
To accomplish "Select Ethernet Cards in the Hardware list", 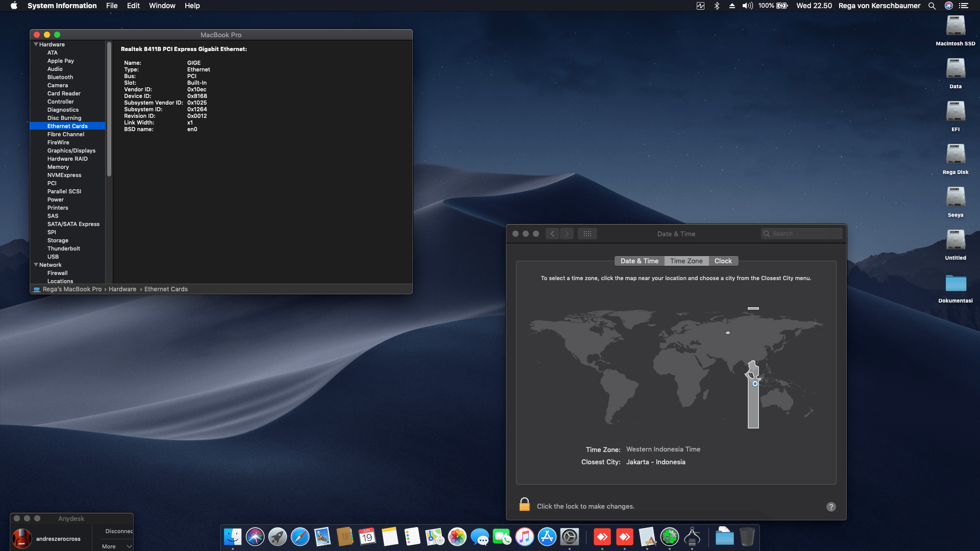I will click(67, 126).
